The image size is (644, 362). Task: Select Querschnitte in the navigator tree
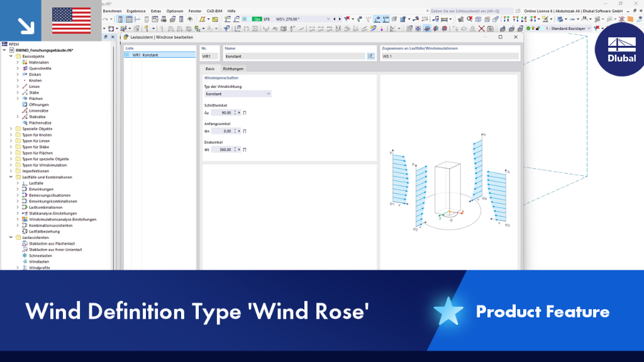pos(40,69)
